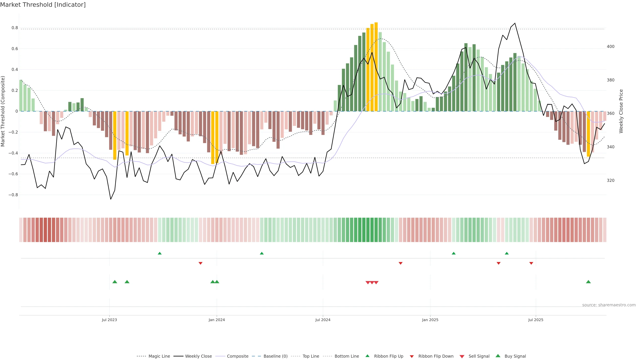
Task: Toggle Weekly Close series in legend
Action: pos(198,356)
